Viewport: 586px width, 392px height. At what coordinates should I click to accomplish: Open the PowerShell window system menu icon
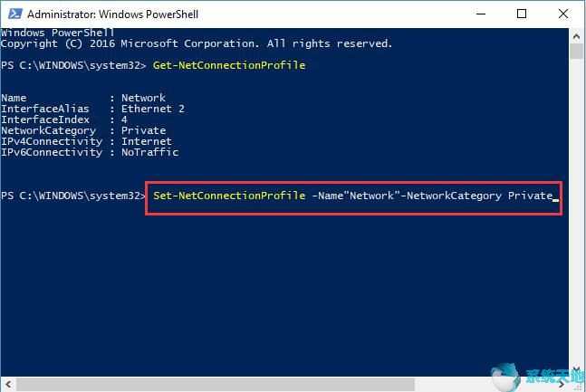[x=13, y=14]
